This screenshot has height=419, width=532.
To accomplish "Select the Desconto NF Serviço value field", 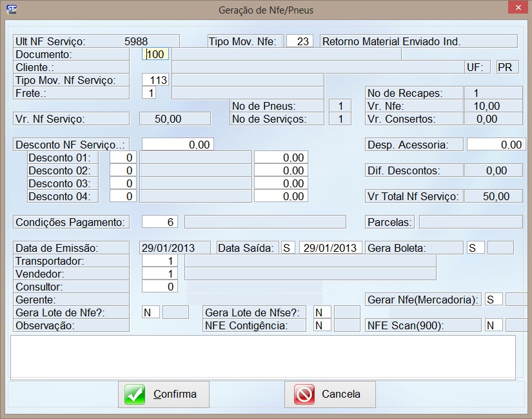I will (177, 145).
